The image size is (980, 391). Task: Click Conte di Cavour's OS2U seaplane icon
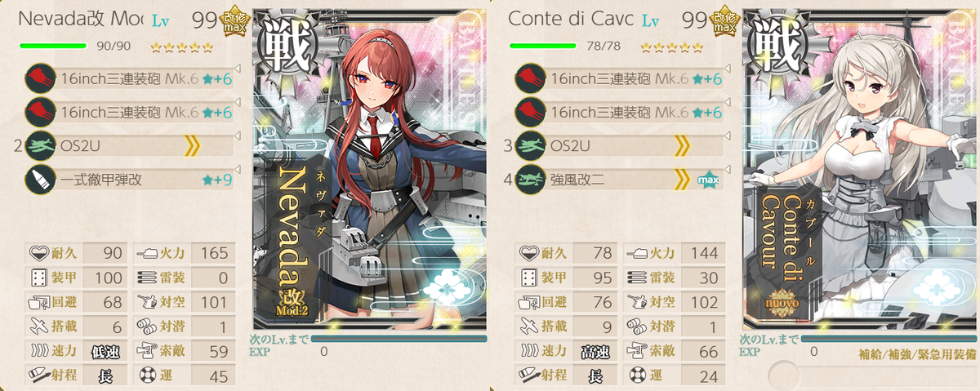(530, 146)
